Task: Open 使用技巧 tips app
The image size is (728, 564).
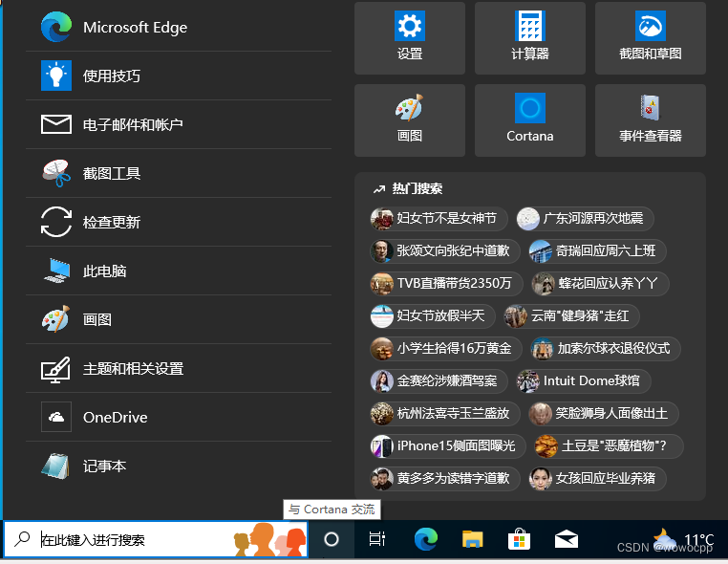Action: coord(179,76)
